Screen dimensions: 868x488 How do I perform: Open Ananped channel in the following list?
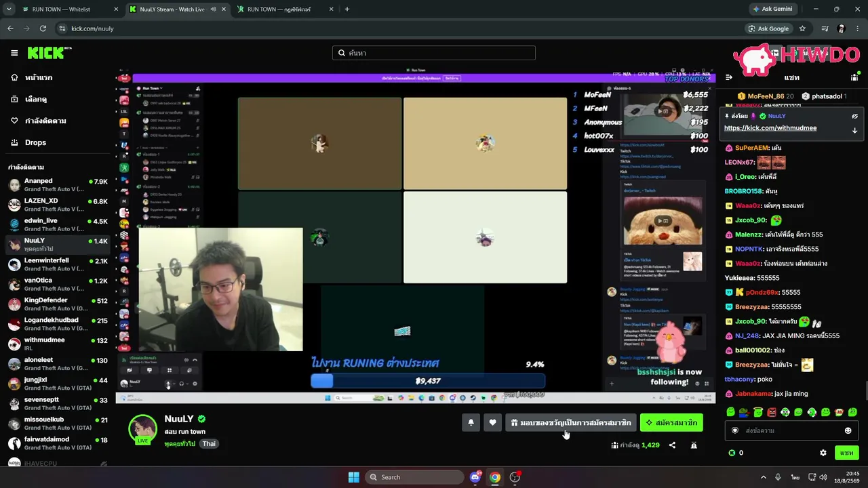[58, 185]
